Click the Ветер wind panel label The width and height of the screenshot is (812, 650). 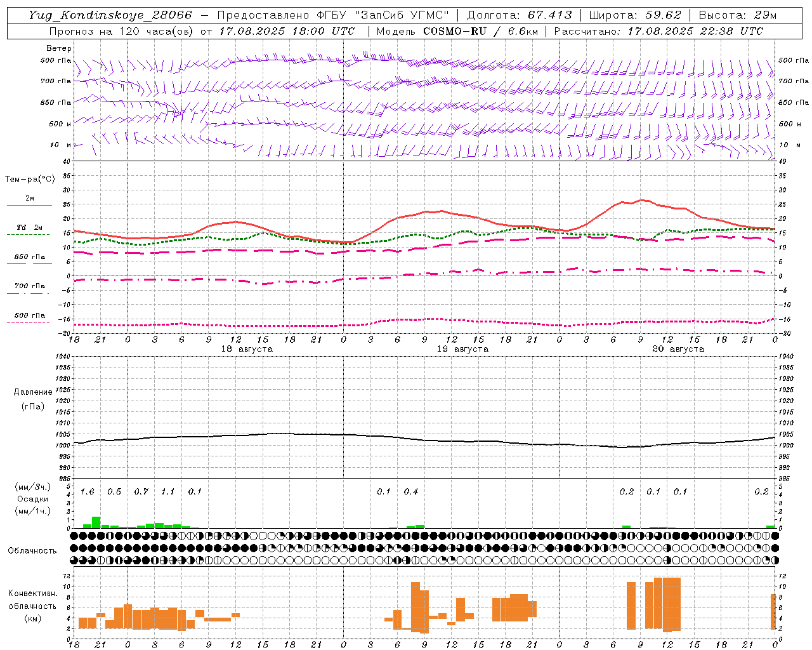tap(59, 48)
